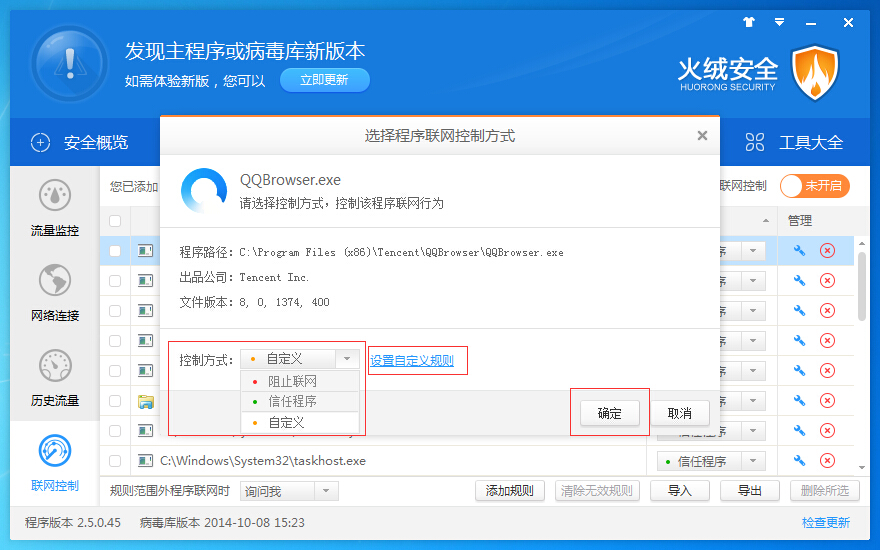Choose 信任程序 from the dropdown list
The width and height of the screenshot is (880, 550).
point(300,401)
